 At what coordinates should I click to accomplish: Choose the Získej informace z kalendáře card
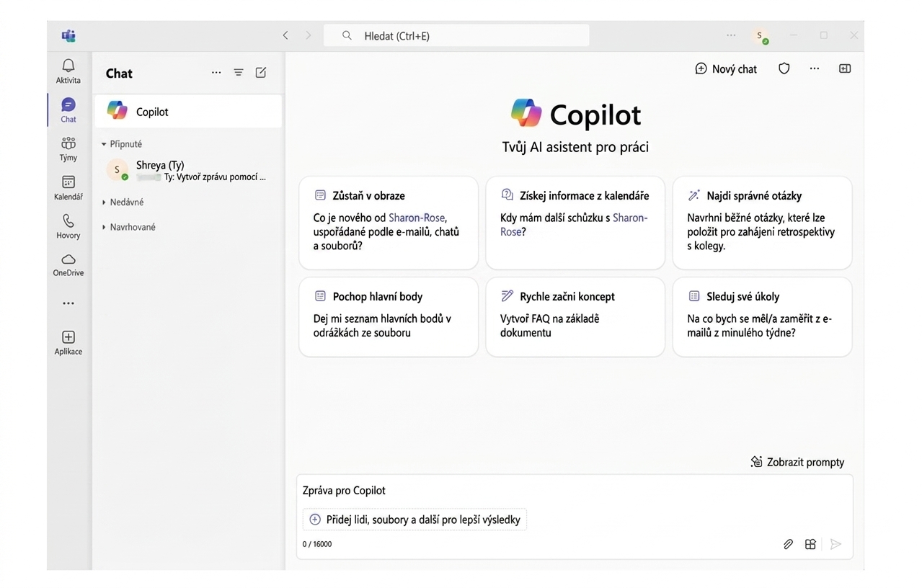point(575,223)
